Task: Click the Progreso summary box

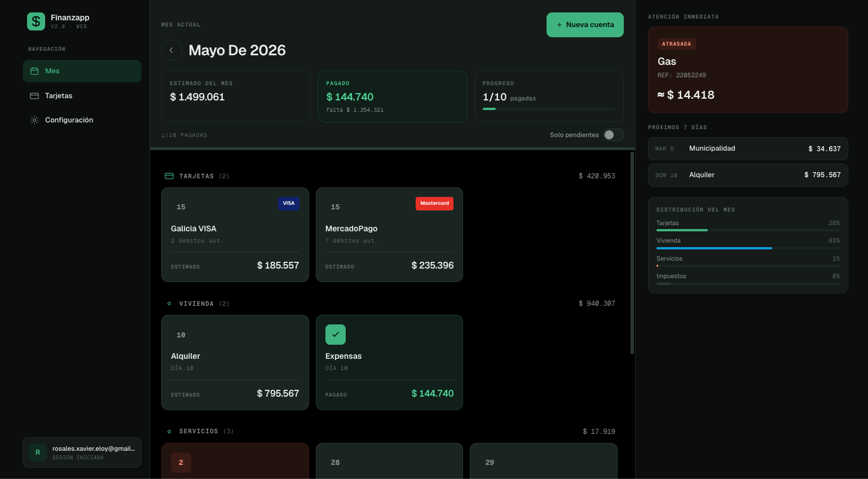Action: [549, 96]
